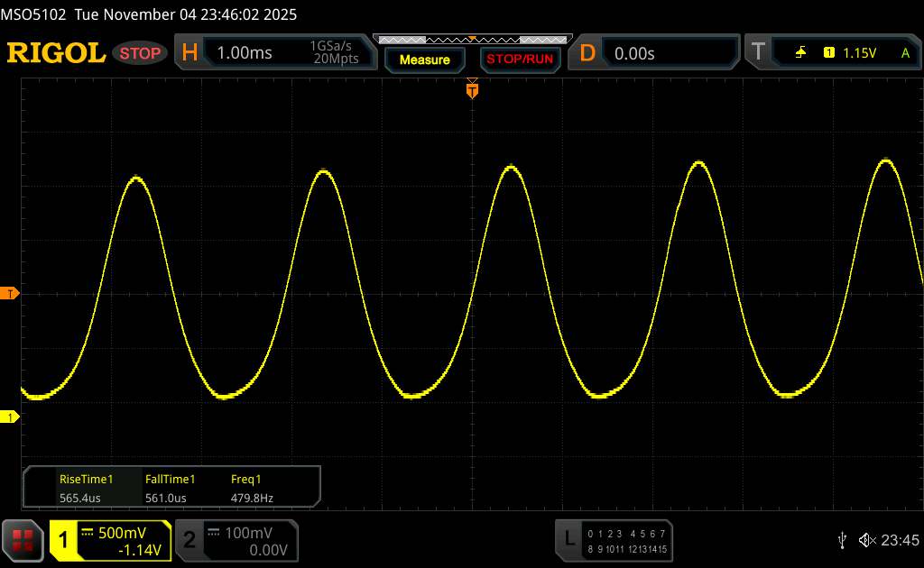The width and height of the screenshot is (924, 568).
Task: Click the orange trigger level marker on left
Action: [10, 294]
